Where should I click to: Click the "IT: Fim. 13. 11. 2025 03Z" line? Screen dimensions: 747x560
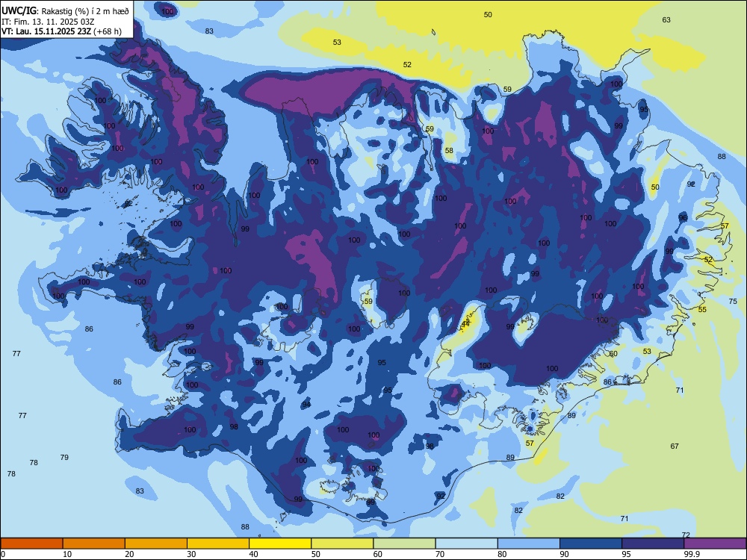[48, 22]
